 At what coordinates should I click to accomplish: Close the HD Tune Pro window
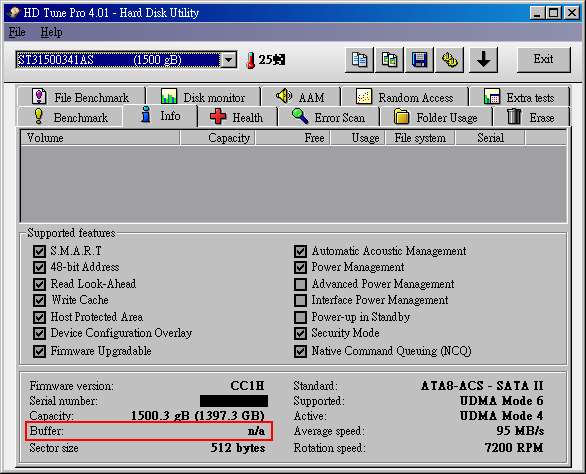click(x=572, y=13)
